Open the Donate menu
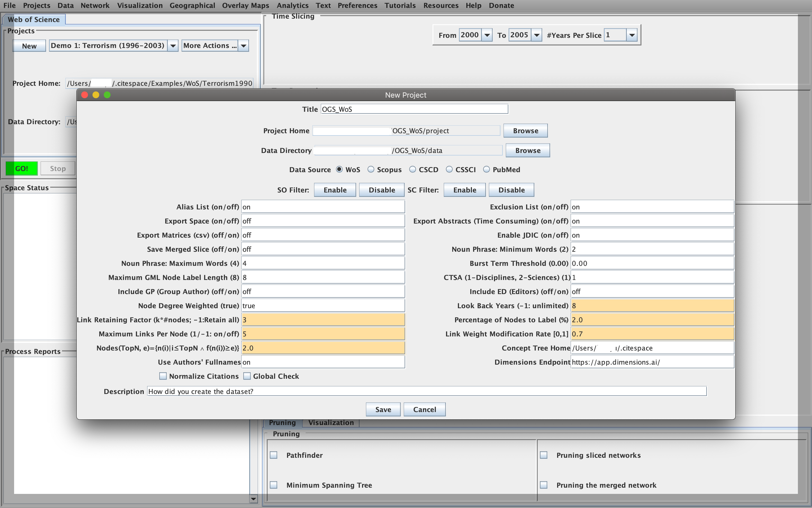 click(501, 5)
